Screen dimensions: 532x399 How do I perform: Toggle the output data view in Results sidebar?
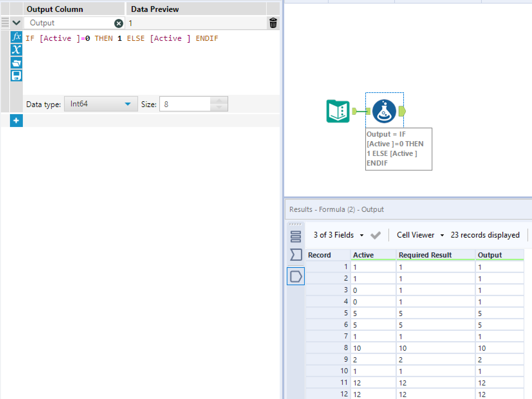[295, 276]
